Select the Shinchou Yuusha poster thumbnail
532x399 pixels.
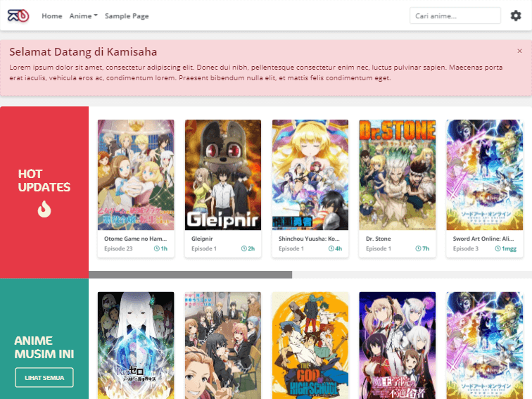(x=310, y=175)
